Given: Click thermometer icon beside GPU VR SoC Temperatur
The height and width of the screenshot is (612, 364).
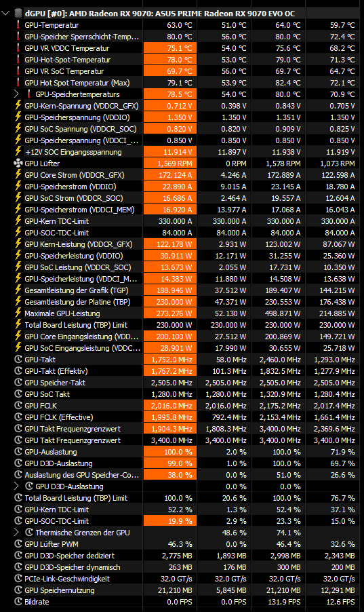Looking at the screenshot, I should pyautogui.click(x=18, y=71).
